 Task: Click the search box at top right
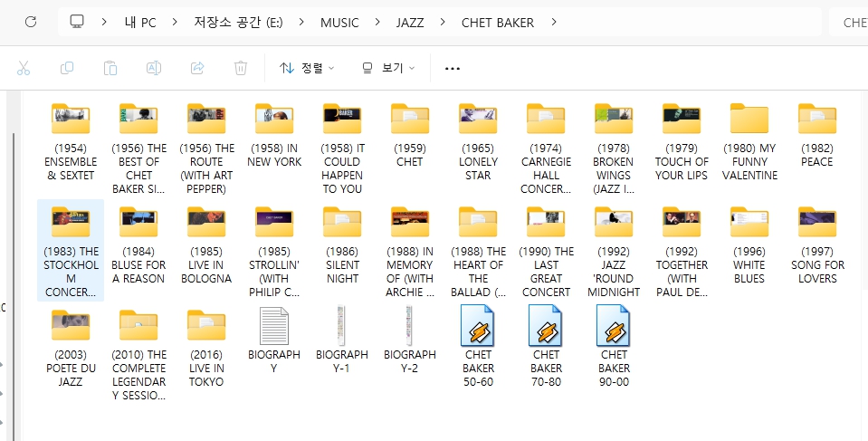point(849,22)
